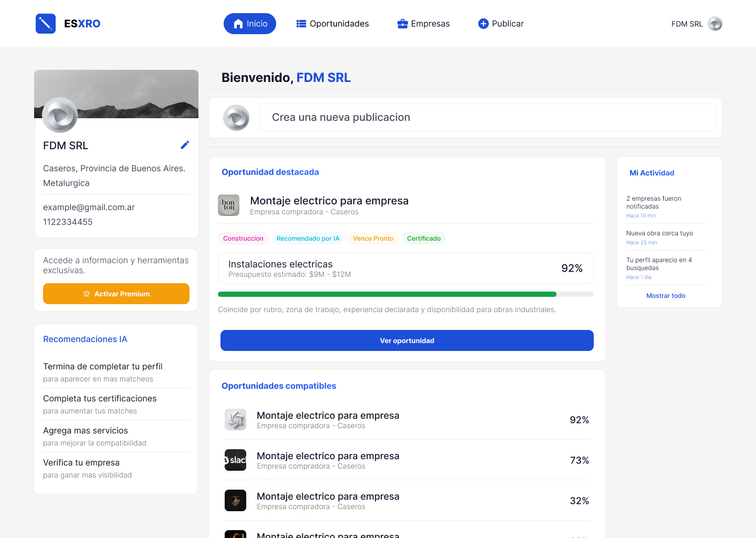Open the FDM SRL account avatar top-right
The height and width of the screenshot is (538, 756).
click(715, 24)
